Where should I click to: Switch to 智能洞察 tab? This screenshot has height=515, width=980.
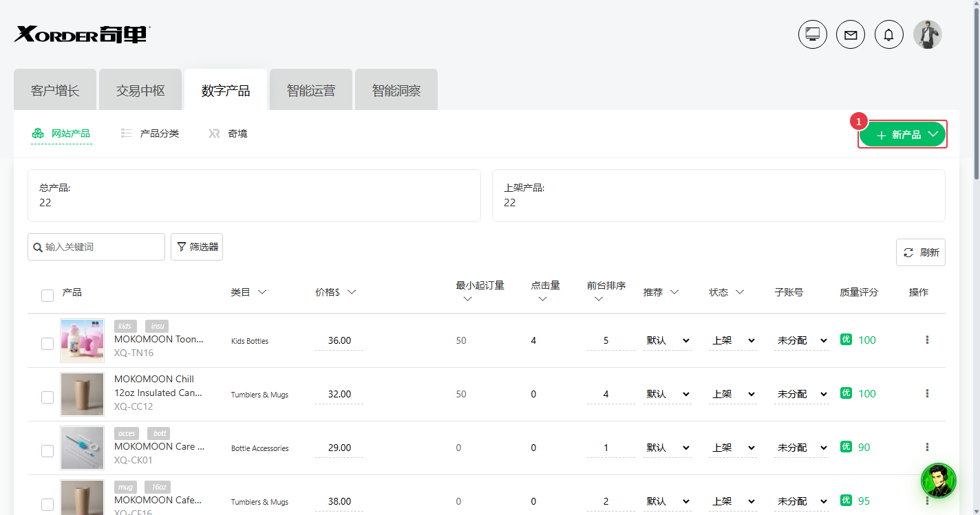[396, 90]
